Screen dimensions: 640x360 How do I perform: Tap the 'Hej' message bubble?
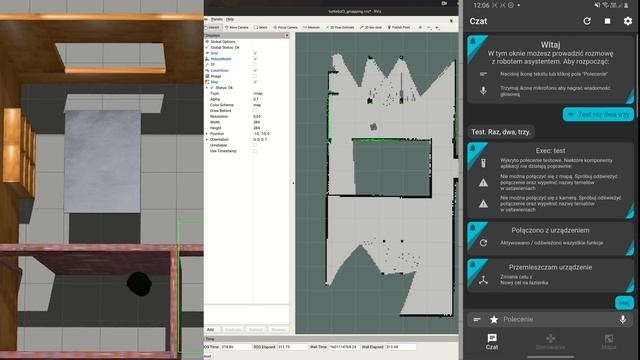(624, 303)
